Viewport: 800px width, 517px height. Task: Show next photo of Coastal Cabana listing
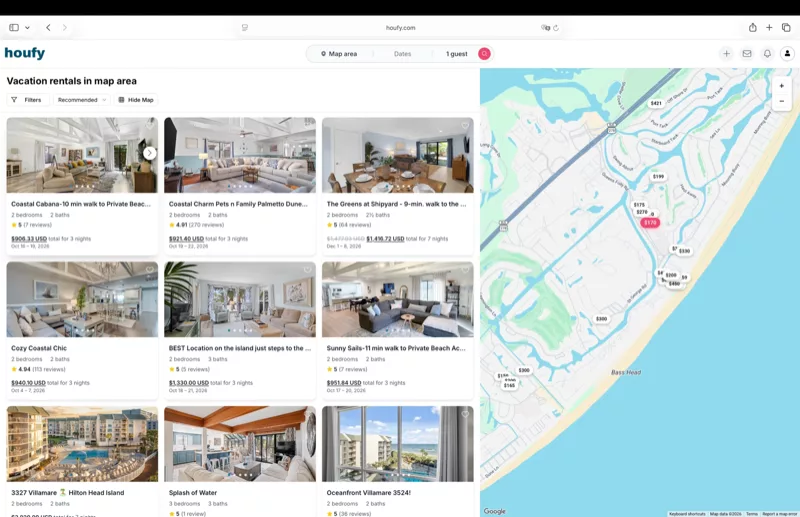(149, 153)
